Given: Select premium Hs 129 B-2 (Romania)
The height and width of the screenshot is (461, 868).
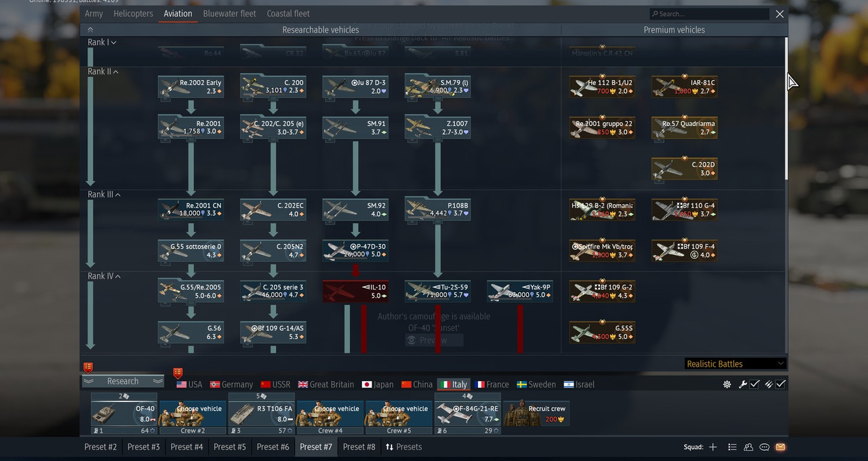Looking at the screenshot, I should (602, 209).
